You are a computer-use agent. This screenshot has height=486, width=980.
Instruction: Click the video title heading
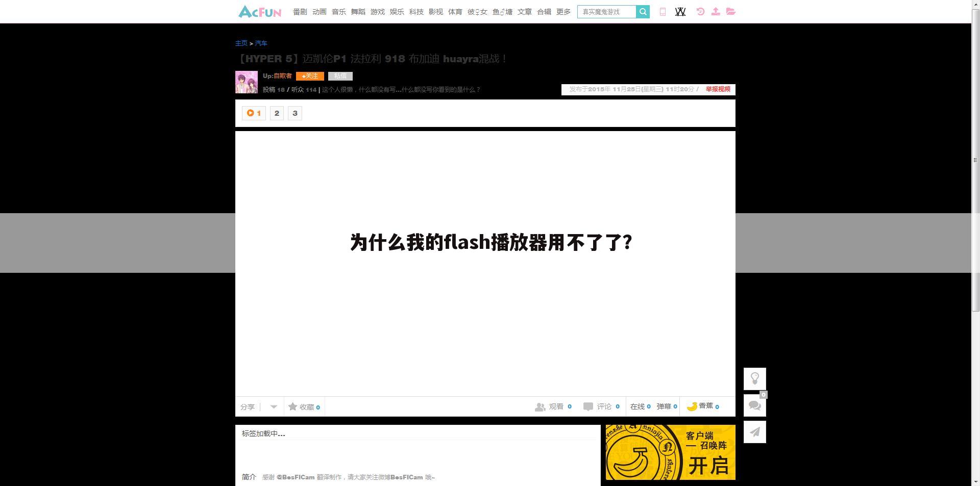click(x=372, y=59)
